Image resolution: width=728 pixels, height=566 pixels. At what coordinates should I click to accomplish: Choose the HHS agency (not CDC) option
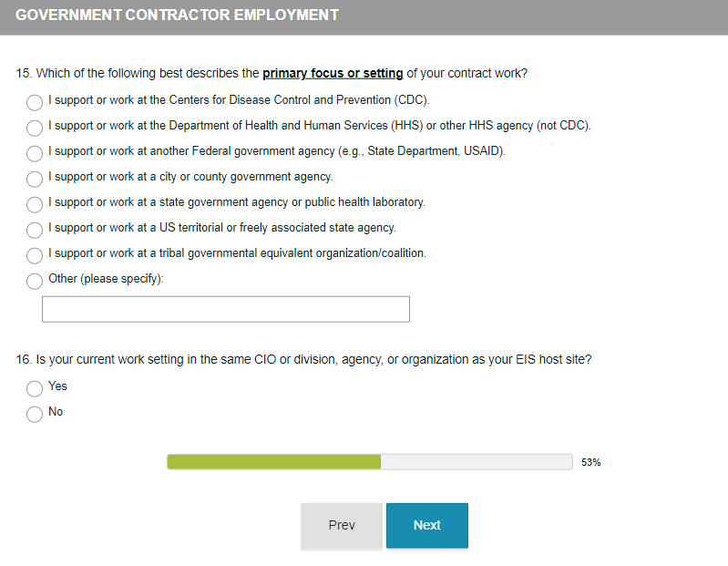pyautogui.click(x=35, y=128)
